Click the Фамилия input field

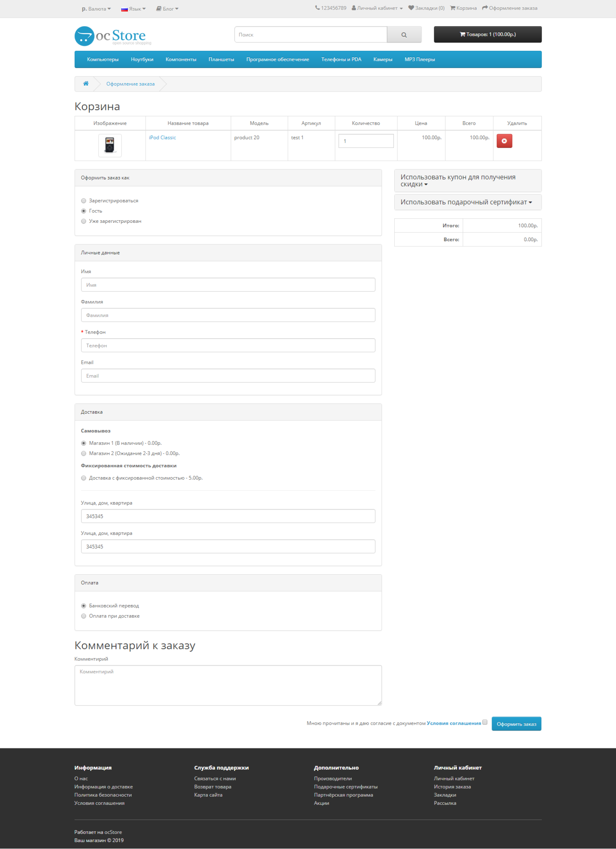pos(228,315)
